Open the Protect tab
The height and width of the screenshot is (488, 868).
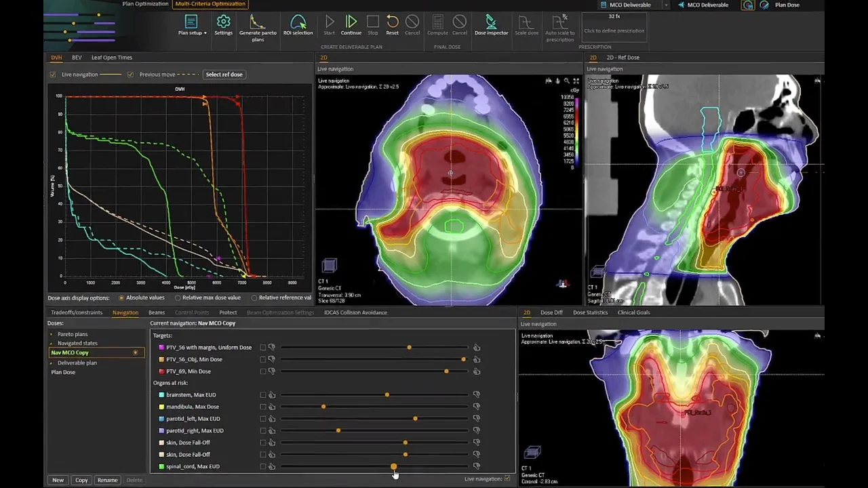tap(228, 312)
